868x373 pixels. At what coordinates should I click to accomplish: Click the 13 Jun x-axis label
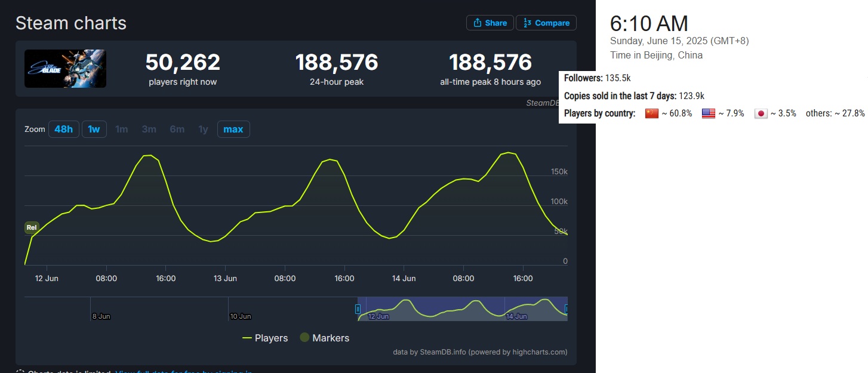click(225, 278)
